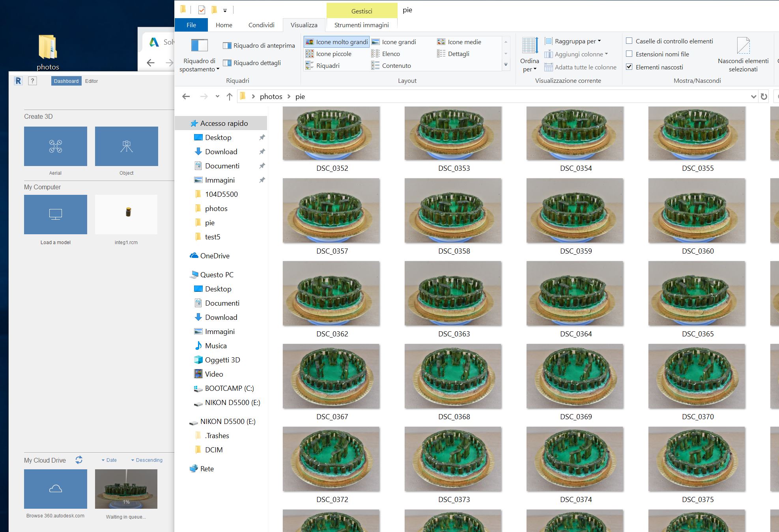Viewport: 779px width, 532px height.
Task: Switch to the Condividi ribbon tab
Action: tap(261, 25)
